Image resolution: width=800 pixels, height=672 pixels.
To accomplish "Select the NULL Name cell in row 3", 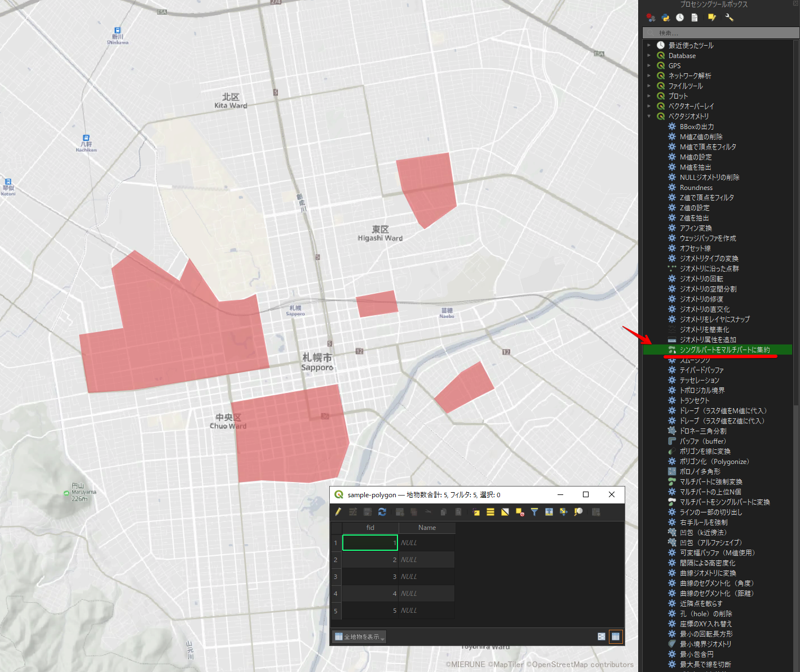I will [x=426, y=577].
